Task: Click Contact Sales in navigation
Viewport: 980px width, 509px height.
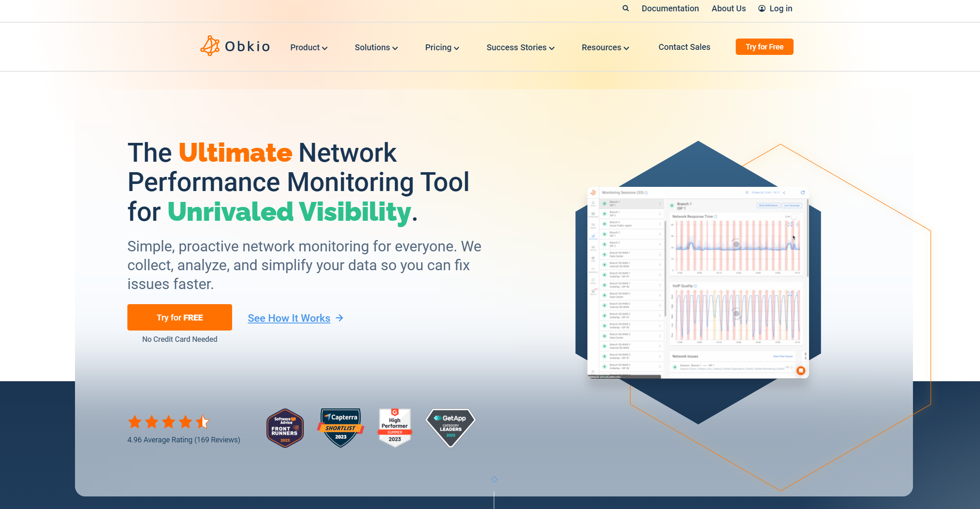Action: [x=684, y=47]
